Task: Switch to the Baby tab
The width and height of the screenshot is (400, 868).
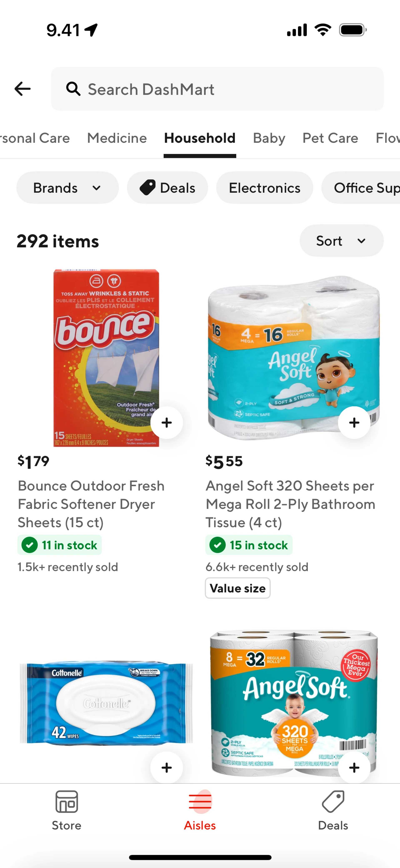Action: click(269, 138)
